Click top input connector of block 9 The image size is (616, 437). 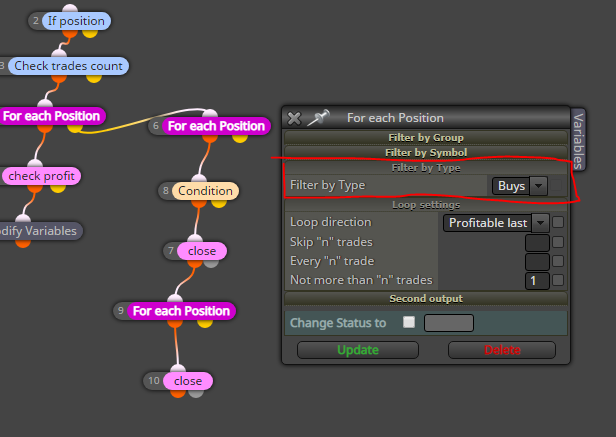[x=175, y=299]
